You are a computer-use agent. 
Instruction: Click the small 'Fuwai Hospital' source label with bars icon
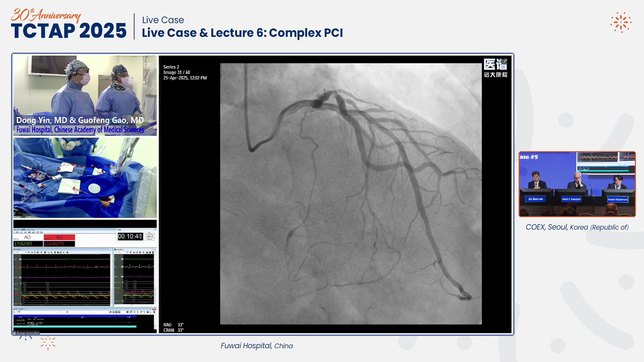[26, 333]
